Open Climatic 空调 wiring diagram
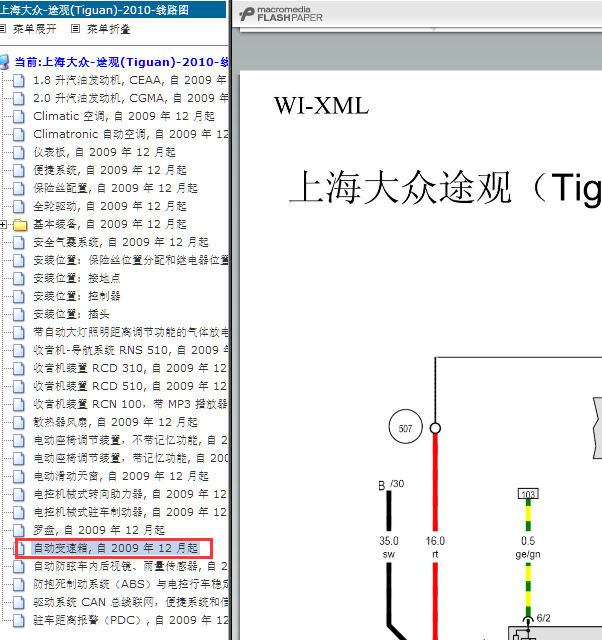This screenshot has width=602, height=640. pos(124,116)
